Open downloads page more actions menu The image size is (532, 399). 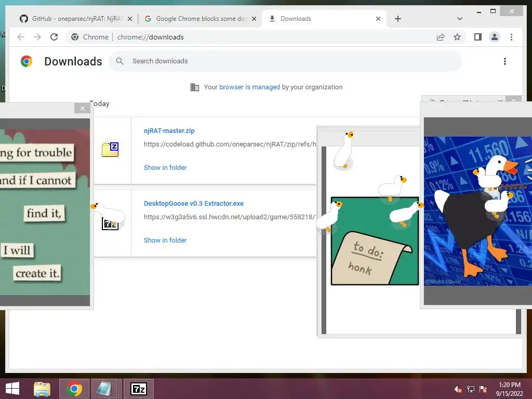coord(505,61)
